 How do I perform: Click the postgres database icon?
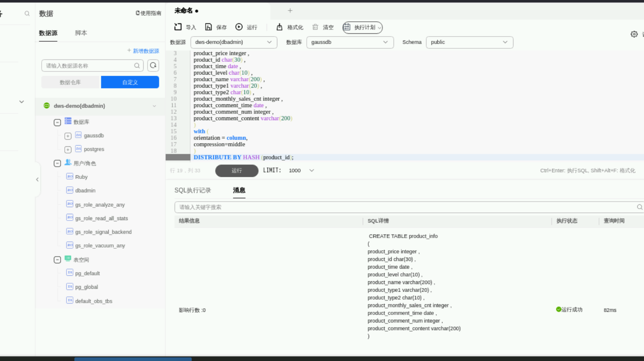pyautogui.click(x=78, y=149)
